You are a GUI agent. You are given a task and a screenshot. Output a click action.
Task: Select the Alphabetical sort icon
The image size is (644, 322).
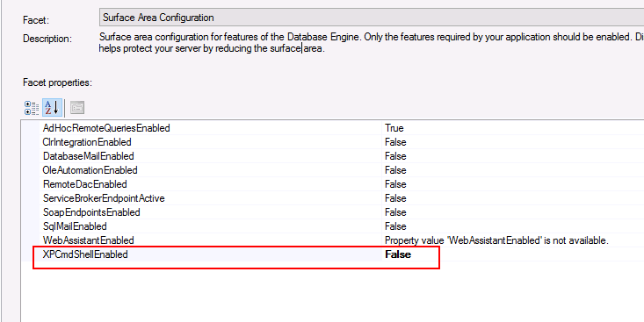tap(52, 108)
